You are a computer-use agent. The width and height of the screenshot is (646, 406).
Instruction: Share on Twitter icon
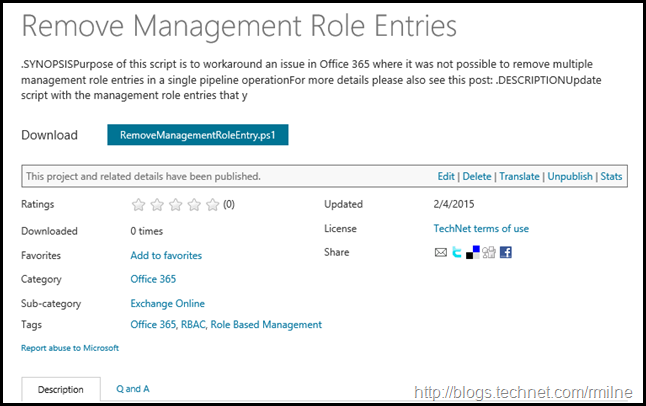click(x=456, y=252)
